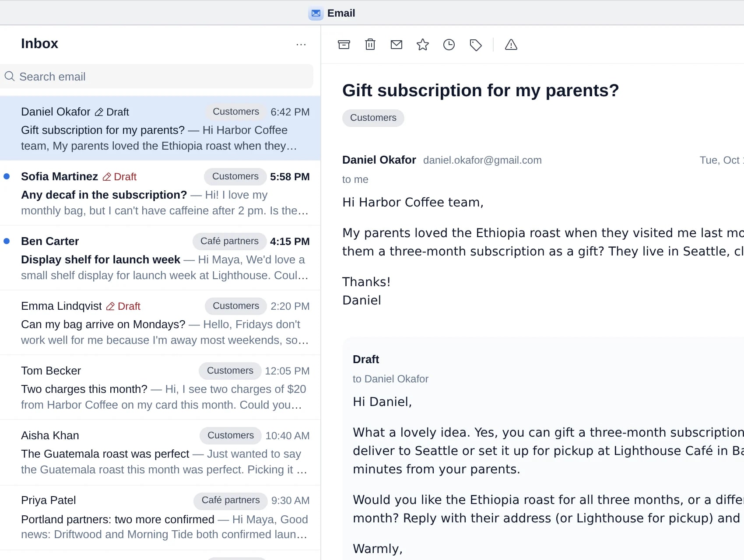Focus the Search email field
The image size is (744, 560).
(x=157, y=77)
